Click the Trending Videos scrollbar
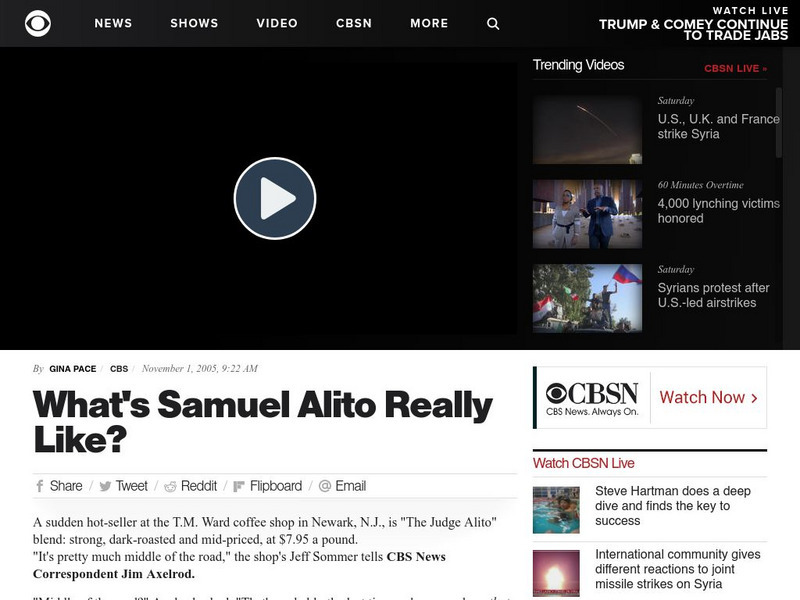The width and height of the screenshot is (800, 600). pos(779,122)
